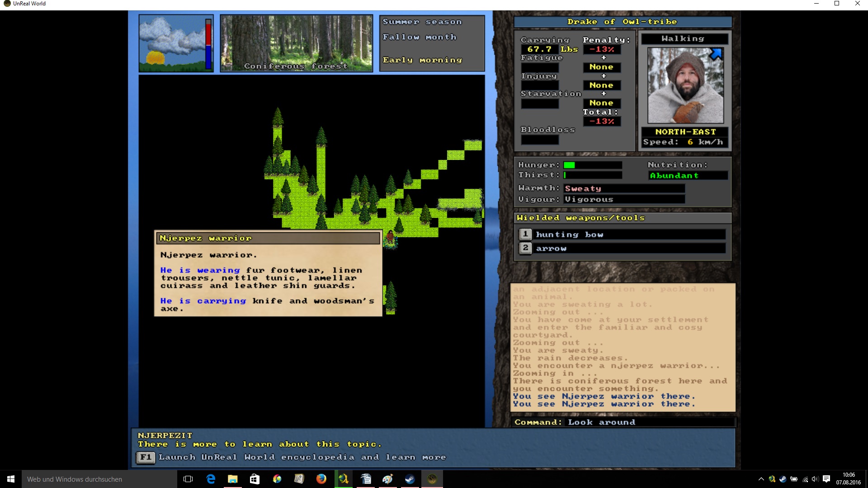Click the 'Sweaty' warmth status
This screenshot has height=488, width=868.
point(583,188)
